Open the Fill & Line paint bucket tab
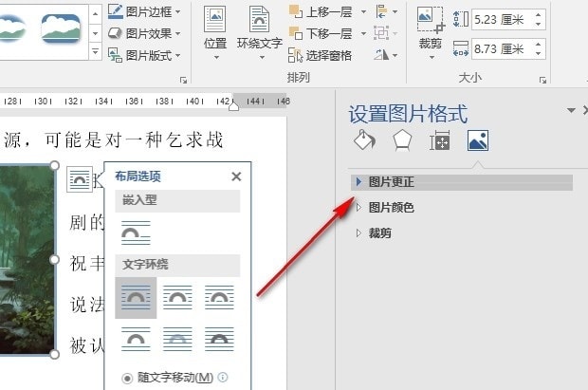 pos(364,140)
